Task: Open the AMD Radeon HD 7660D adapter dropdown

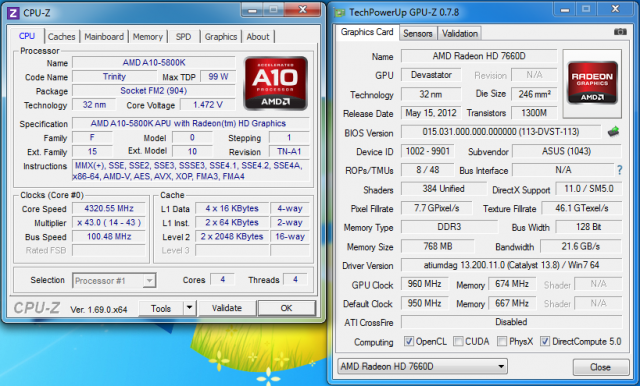Action: click(x=423, y=366)
